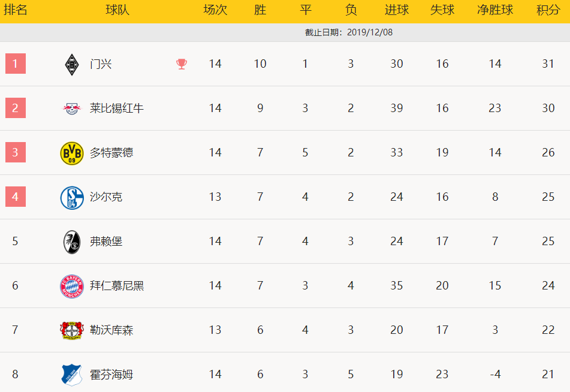Viewport: 570px width, 392px height.
Task: Open the 莱比锡红牛 team name link
Action: pyautogui.click(x=117, y=108)
